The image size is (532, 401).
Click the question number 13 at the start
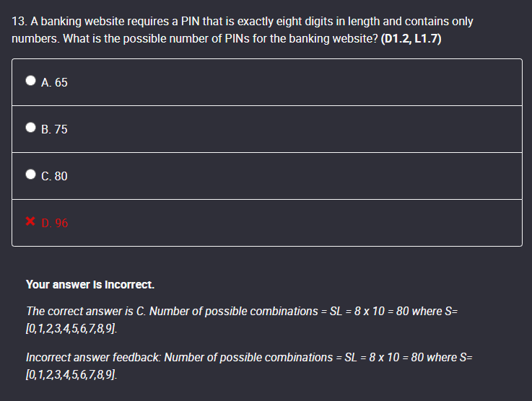tap(18, 22)
